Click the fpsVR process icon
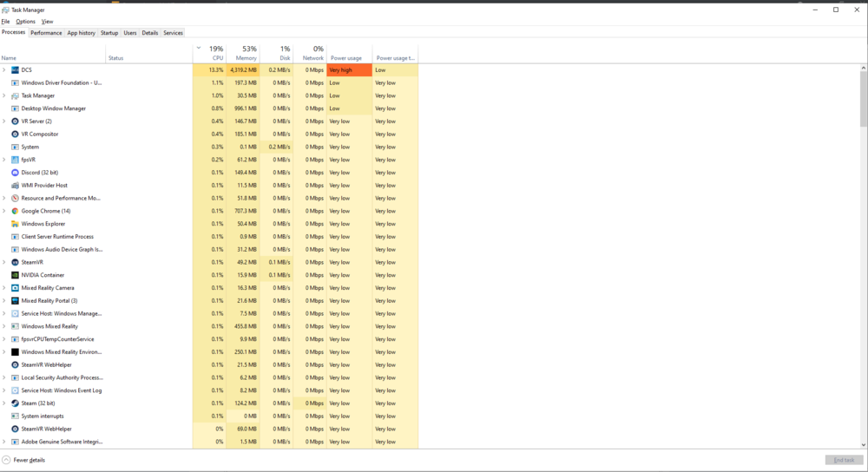The height and width of the screenshot is (472, 868). pos(15,160)
